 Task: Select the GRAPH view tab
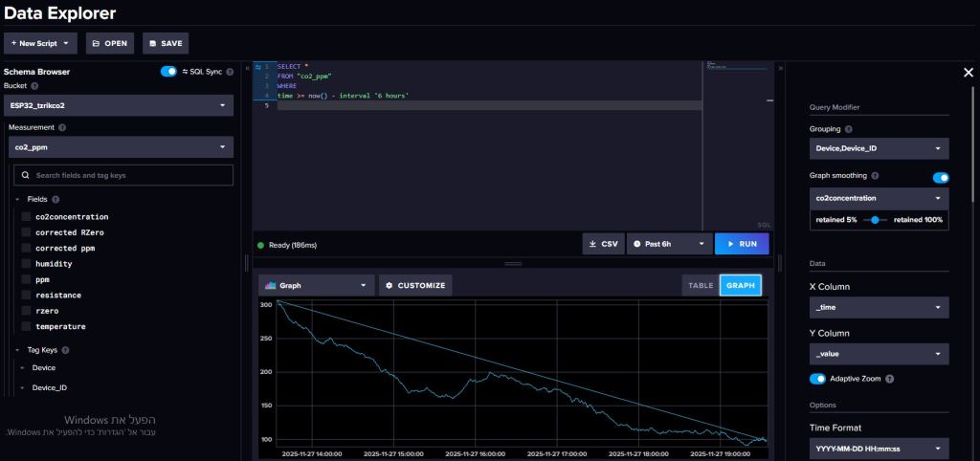(x=740, y=285)
